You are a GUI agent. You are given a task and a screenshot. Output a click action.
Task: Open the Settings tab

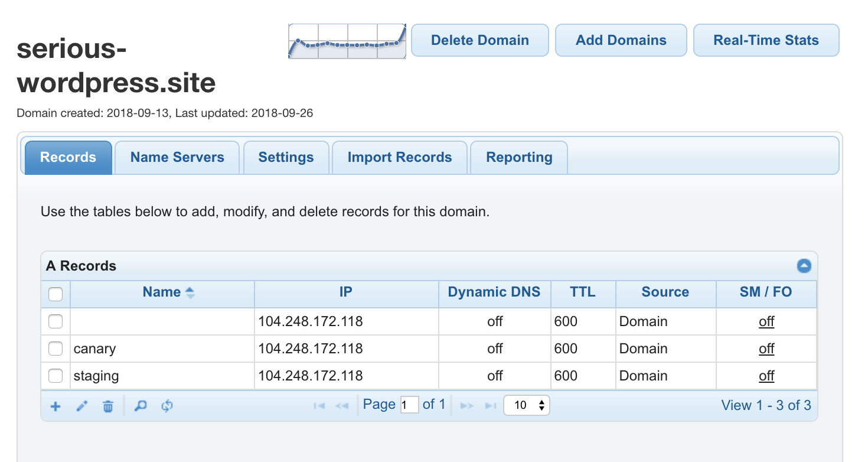pos(286,158)
